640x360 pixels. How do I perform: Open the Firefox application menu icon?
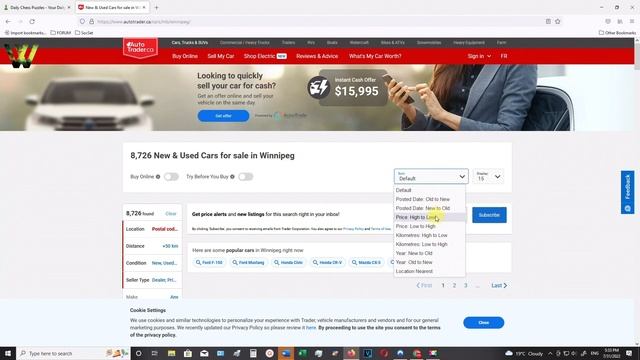(x=632, y=21)
